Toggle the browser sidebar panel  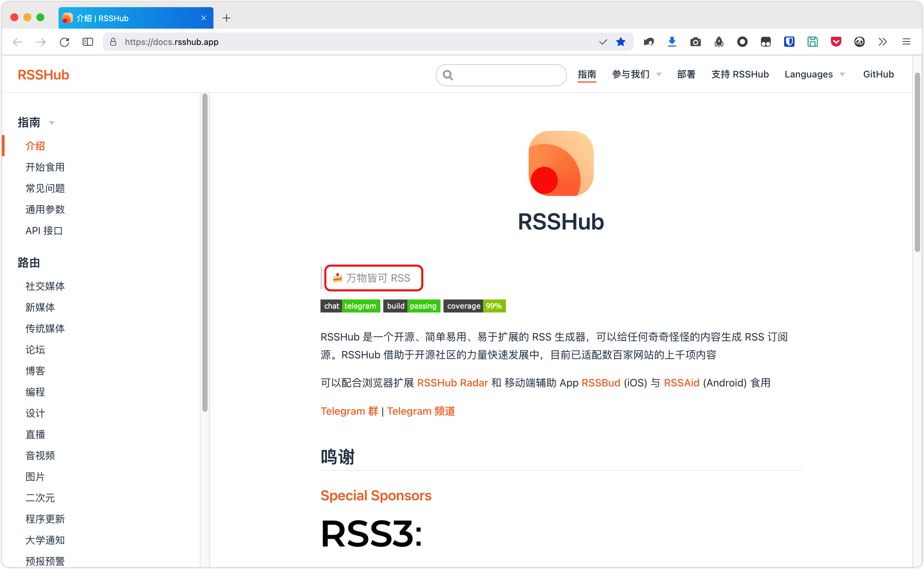pyautogui.click(x=88, y=41)
